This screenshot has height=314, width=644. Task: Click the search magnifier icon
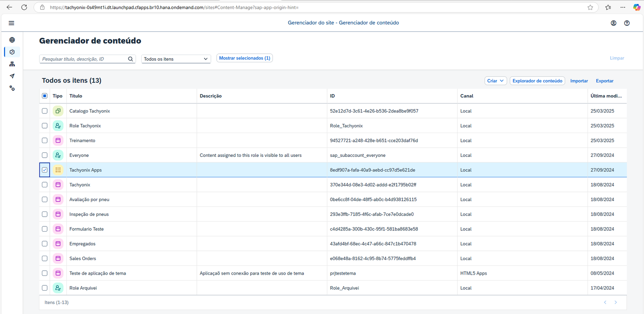click(x=130, y=59)
